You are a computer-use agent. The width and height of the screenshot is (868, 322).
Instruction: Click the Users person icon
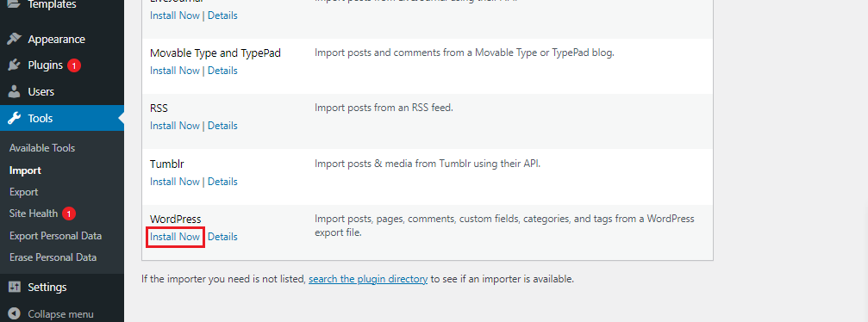click(x=15, y=92)
